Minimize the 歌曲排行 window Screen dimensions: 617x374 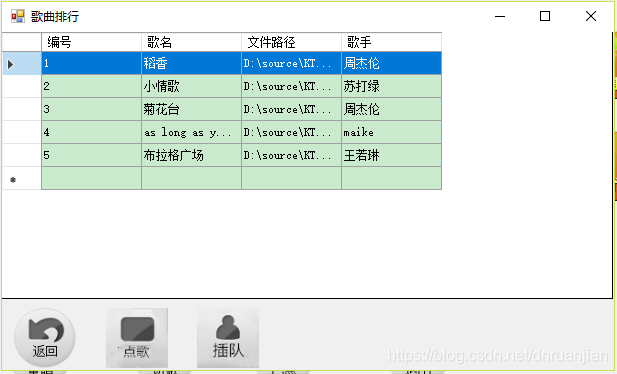(x=500, y=17)
